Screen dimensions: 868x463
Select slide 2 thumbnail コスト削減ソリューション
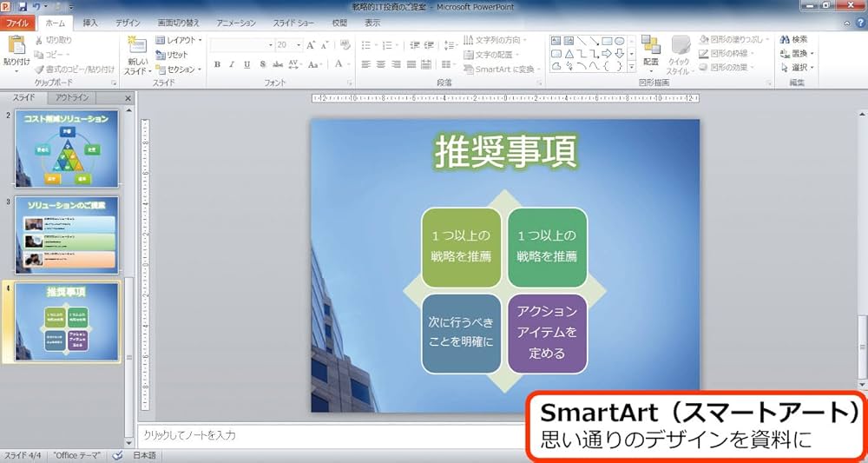[x=67, y=148]
